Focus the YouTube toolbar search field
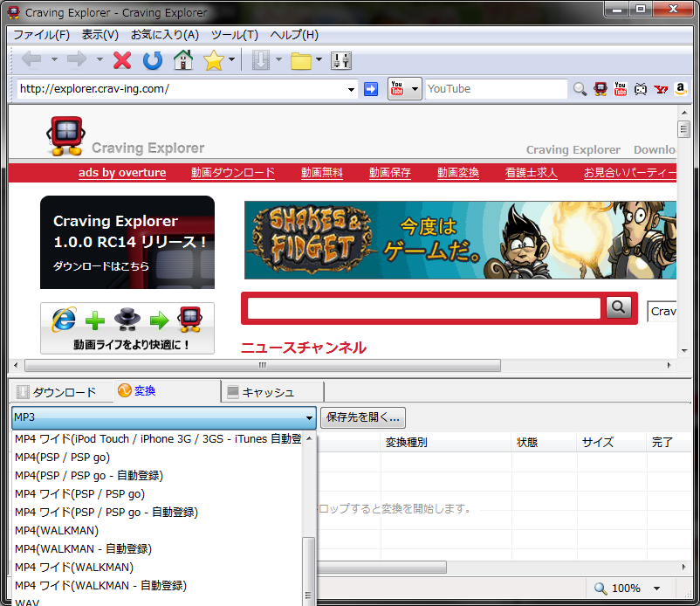 (x=496, y=89)
